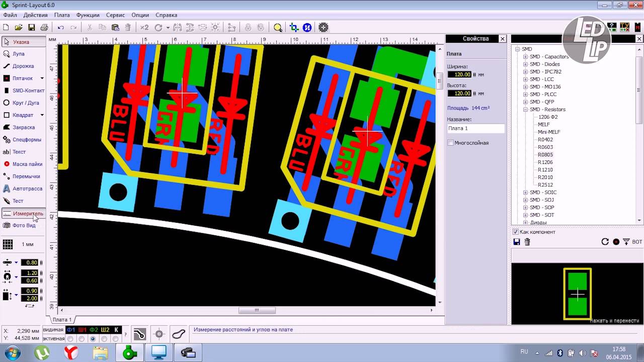Image resolution: width=644 pixels, height=362 pixels.
Task: Click the yellow magnifier toolbar icon
Action: [x=278, y=28]
